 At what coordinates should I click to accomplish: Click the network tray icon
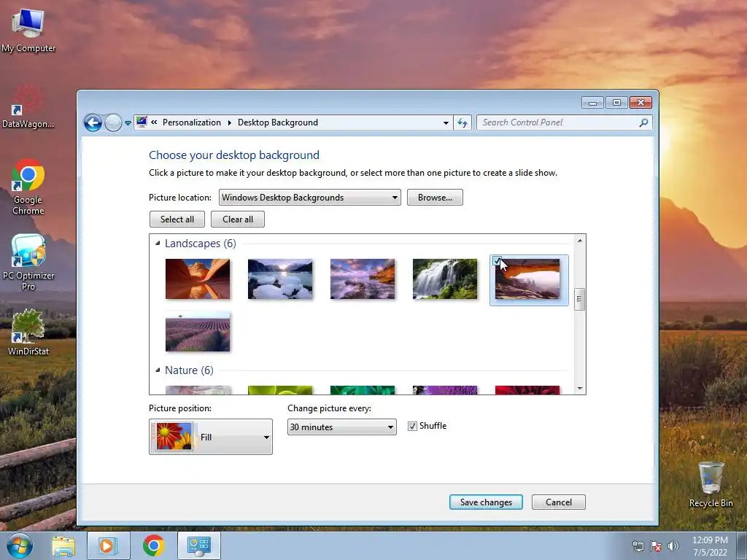(x=638, y=546)
